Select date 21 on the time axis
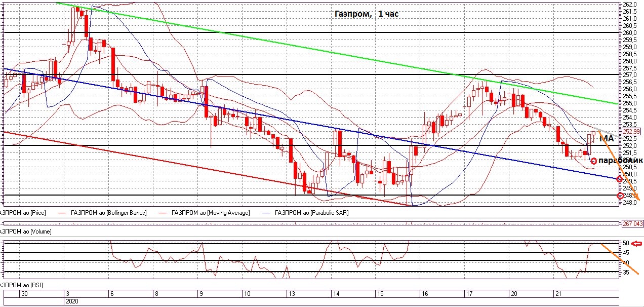The image size is (644, 307). 558,294
